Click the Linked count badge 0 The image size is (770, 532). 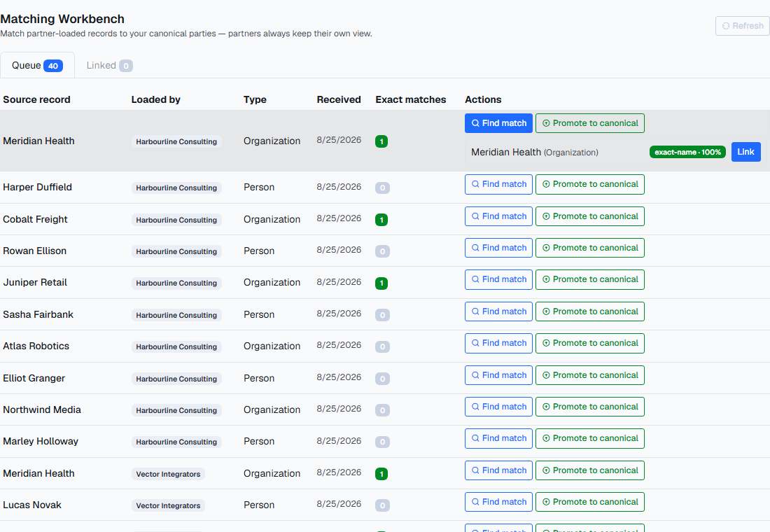126,66
